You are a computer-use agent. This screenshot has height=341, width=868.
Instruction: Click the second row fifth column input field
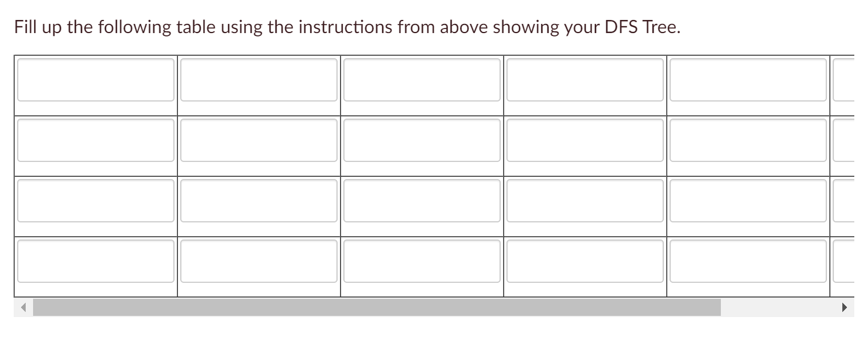(748, 140)
